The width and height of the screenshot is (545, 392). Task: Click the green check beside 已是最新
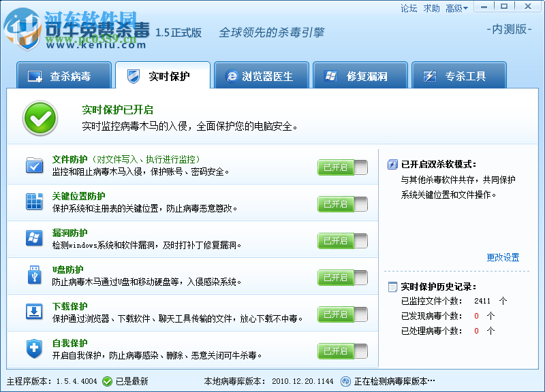106,380
